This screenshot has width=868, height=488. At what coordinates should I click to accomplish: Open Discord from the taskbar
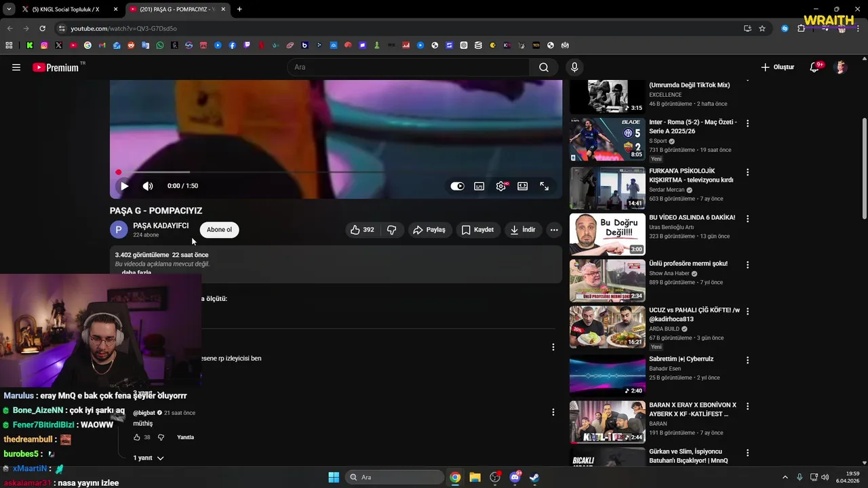pyautogui.click(x=515, y=477)
